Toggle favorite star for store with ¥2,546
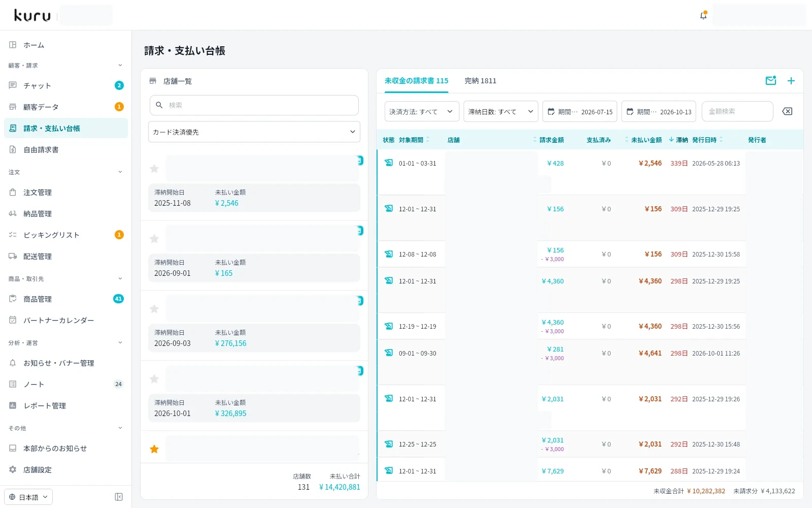The width and height of the screenshot is (812, 508). coord(154,169)
